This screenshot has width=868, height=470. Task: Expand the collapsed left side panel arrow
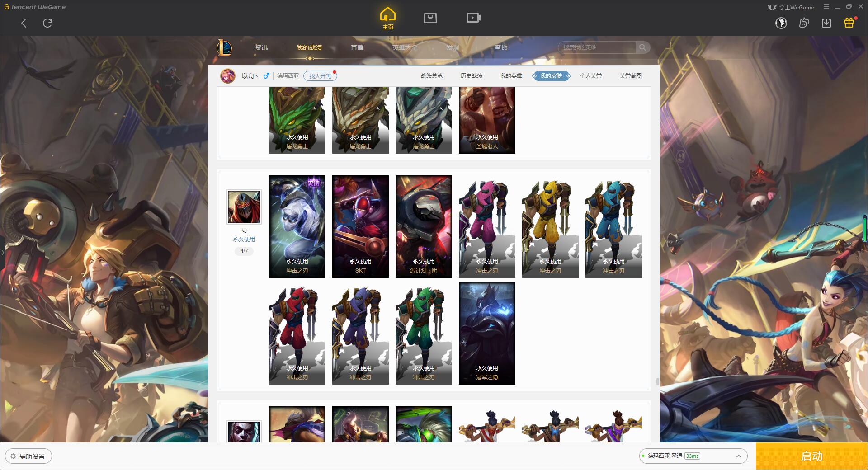[2, 252]
